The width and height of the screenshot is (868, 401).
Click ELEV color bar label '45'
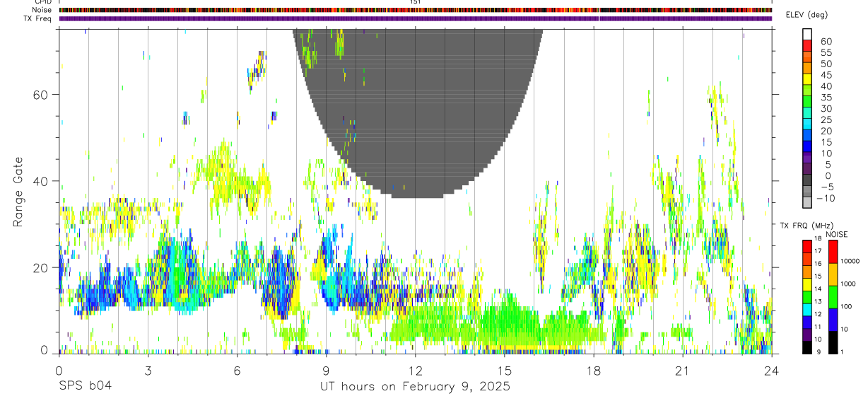[x=825, y=75]
